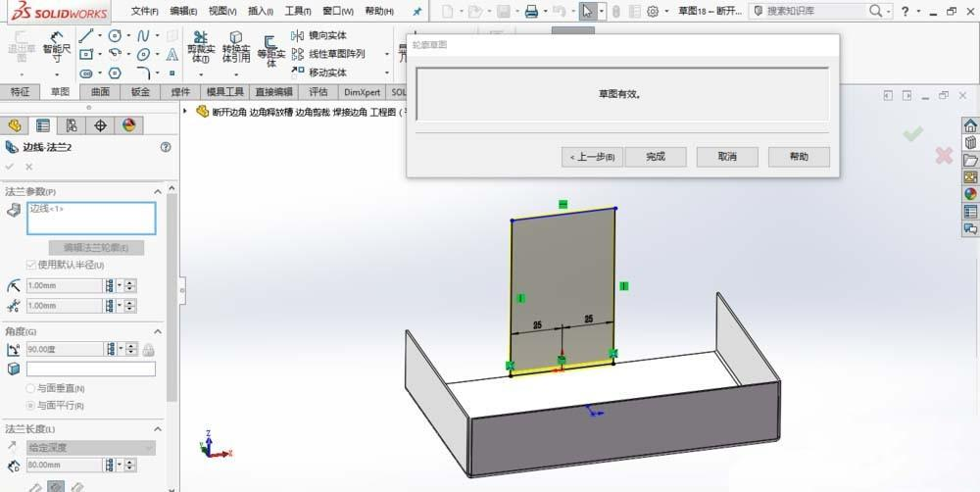The width and height of the screenshot is (980, 492).
Task: Click Back (上一步) in the dialog
Action: coord(592,157)
